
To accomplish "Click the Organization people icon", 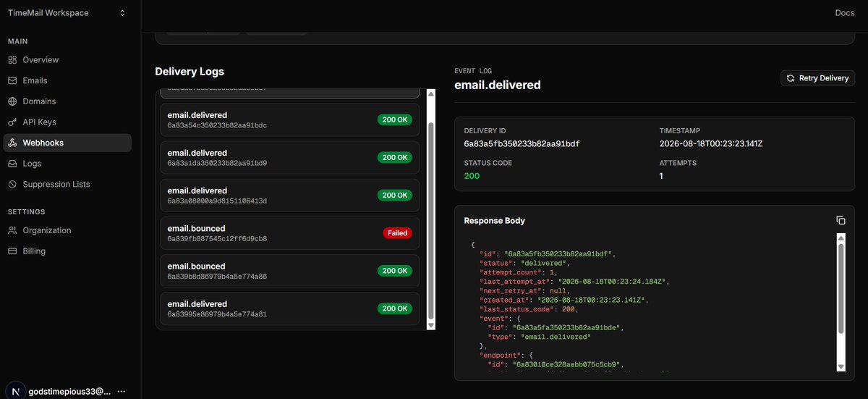I will tap(12, 230).
